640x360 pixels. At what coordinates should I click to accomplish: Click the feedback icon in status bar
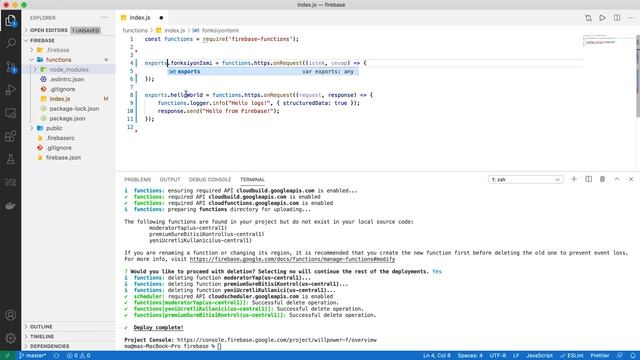pyautogui.click(x=620, y=356)
